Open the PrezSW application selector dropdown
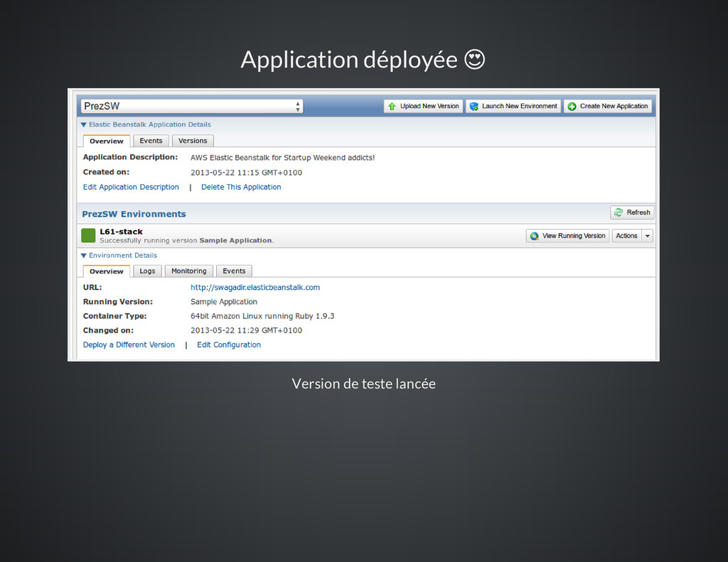Image resolution: width=728 pixels, height=562 pixels. click(x=192, y=107)
